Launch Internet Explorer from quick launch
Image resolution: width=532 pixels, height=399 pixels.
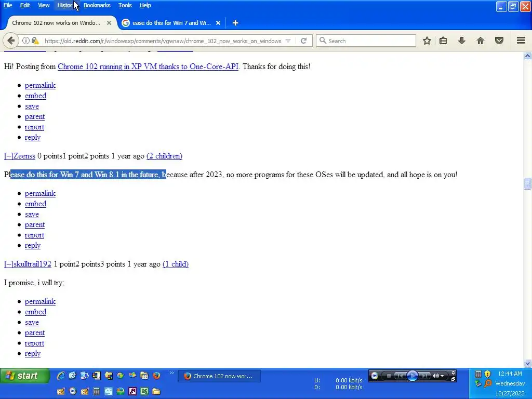click(61, 376)
